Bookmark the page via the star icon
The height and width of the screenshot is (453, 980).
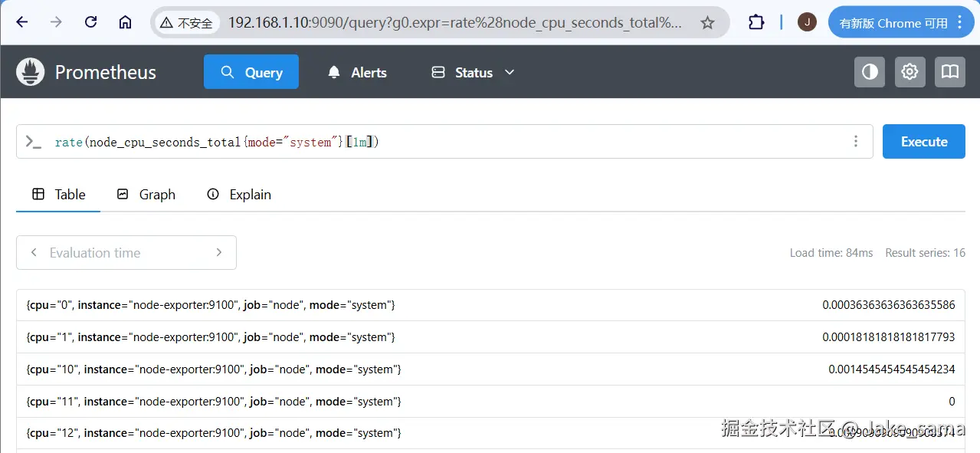(x=707, y=22)
